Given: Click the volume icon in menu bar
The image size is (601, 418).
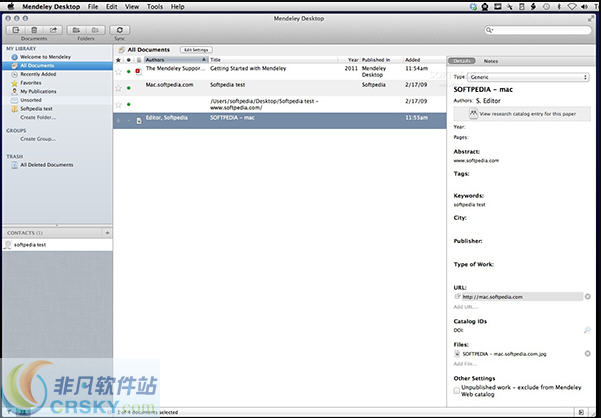Looking at the screenshot, I should (x=585, y=7).
